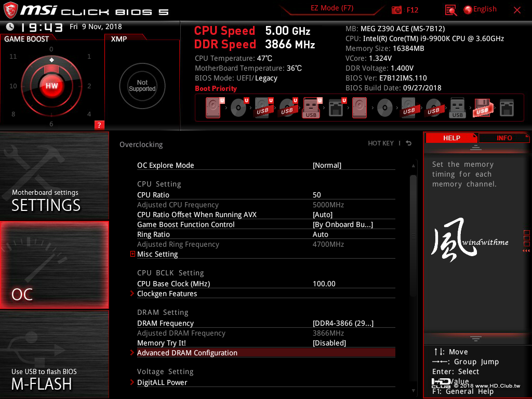Click the legacy USB floppy boot icon
The width and height of the screenshot is (532, 399).
(x=482, y=108)
